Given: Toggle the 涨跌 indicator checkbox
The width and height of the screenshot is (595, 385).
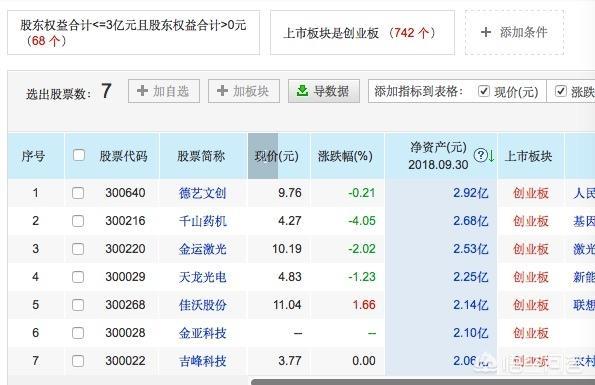Looking at the screenshot, I should coord(560,91).
